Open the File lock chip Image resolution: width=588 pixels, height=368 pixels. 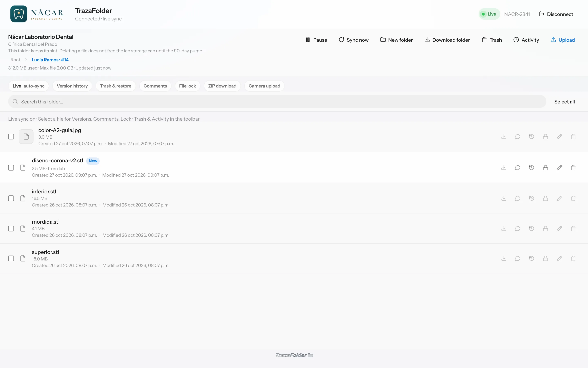point(187,86)
